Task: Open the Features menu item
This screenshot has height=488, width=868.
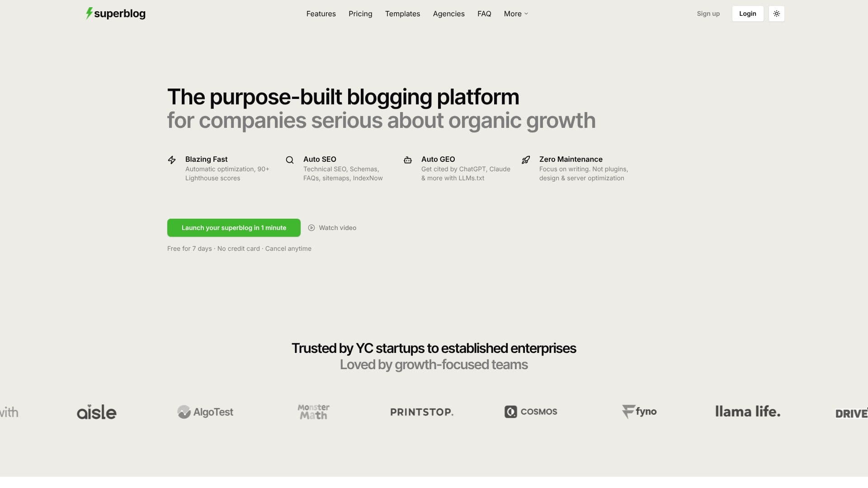Action: 321,14
